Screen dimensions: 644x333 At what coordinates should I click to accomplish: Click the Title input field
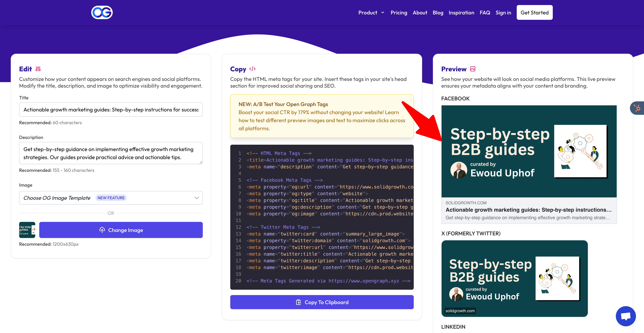click(x=111, y=110)
